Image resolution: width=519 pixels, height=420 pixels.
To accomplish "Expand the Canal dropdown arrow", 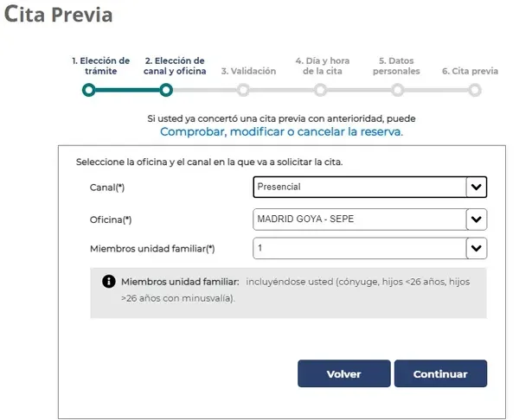I will click(476, 187).
